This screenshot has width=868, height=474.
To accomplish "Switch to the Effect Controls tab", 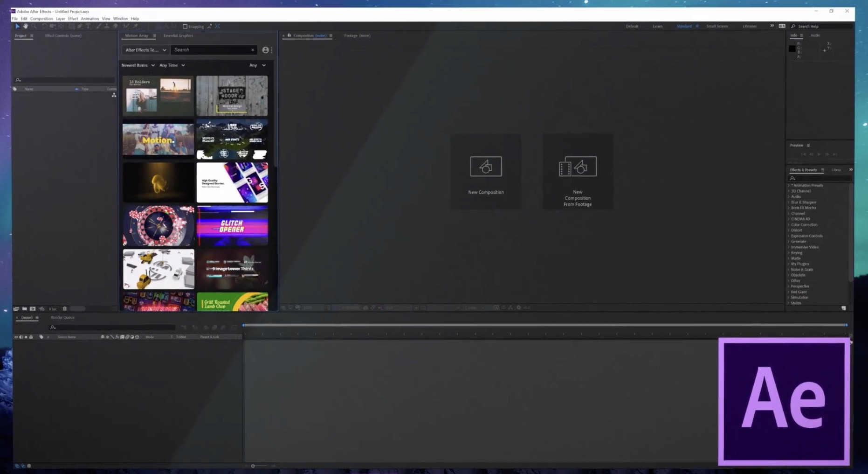I will (63, 36).
